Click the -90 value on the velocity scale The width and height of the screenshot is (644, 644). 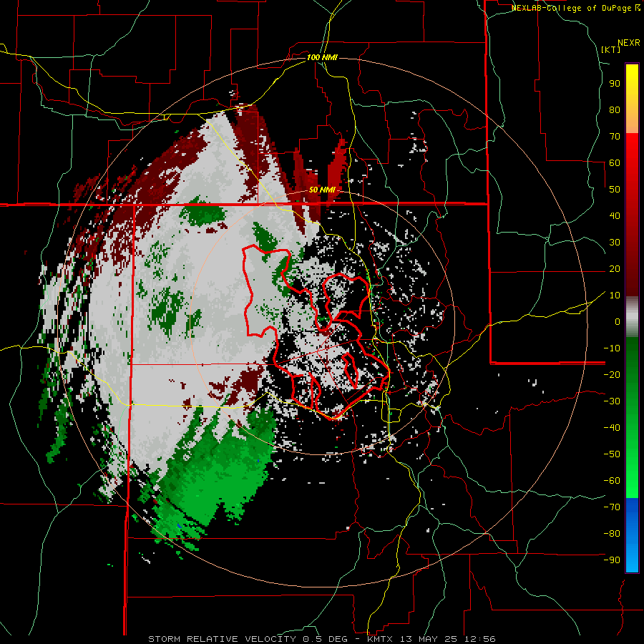(612, 560)
